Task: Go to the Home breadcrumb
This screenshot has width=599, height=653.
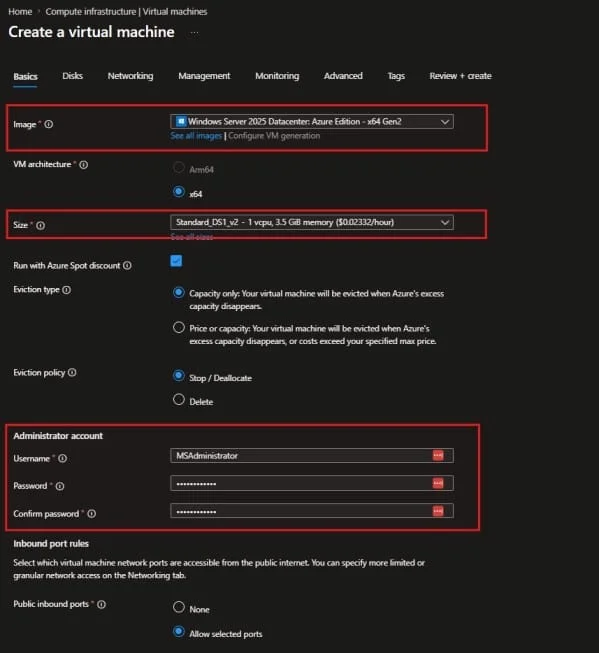Action: (x=20, y=12)
